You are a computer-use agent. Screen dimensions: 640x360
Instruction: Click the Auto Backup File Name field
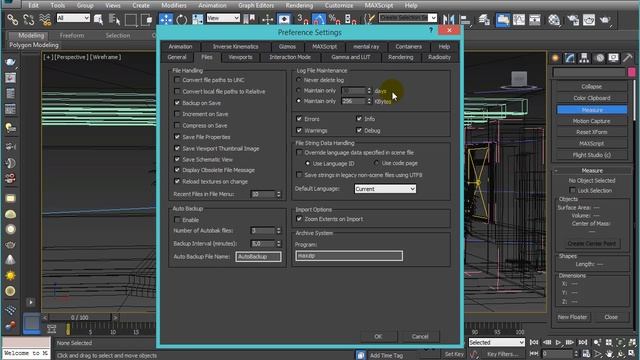tap(258, 256)
